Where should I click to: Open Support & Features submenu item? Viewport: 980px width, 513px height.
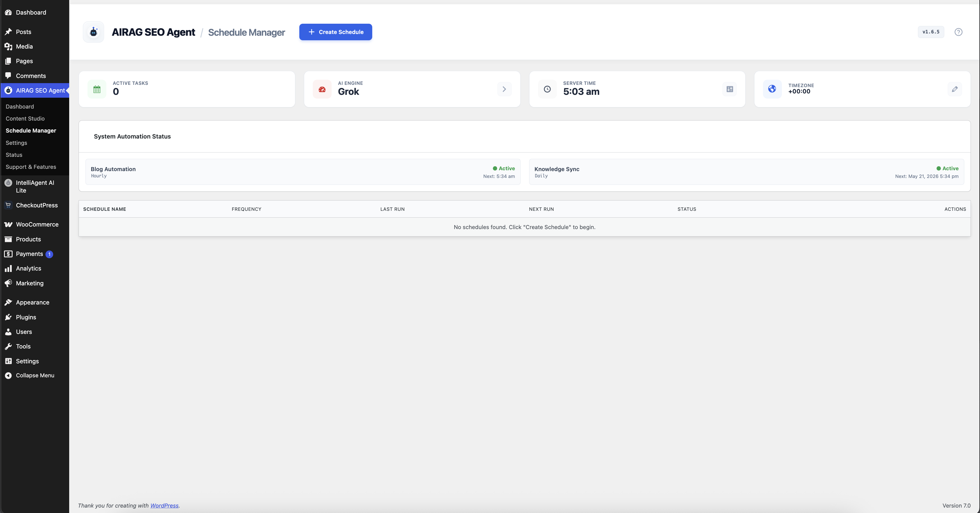(x=31, y=167)
